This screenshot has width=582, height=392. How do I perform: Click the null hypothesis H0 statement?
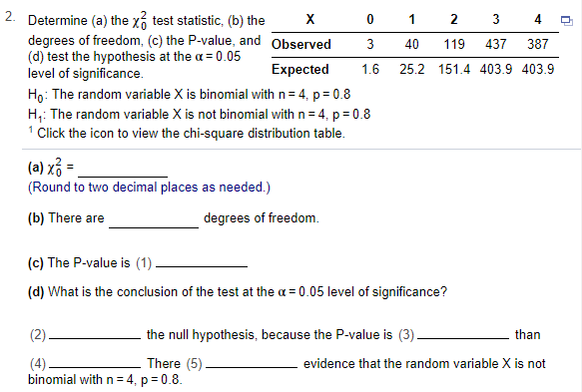[x=189, y=95]
